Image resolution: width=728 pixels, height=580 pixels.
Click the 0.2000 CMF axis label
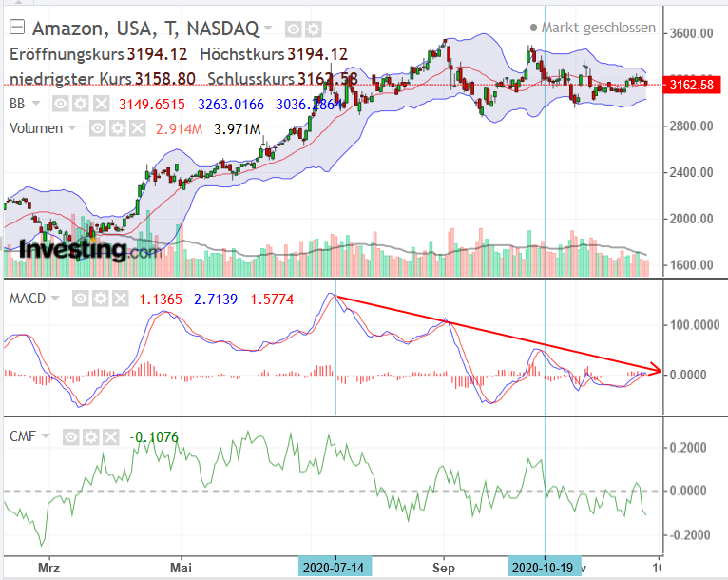click(x=688, y=448)
